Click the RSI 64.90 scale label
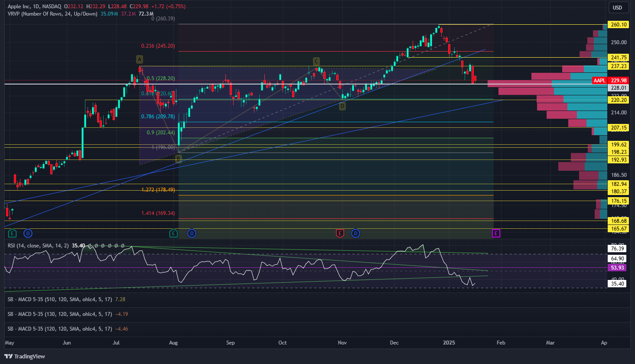635x364 pixels. click(x=618, y=259)
